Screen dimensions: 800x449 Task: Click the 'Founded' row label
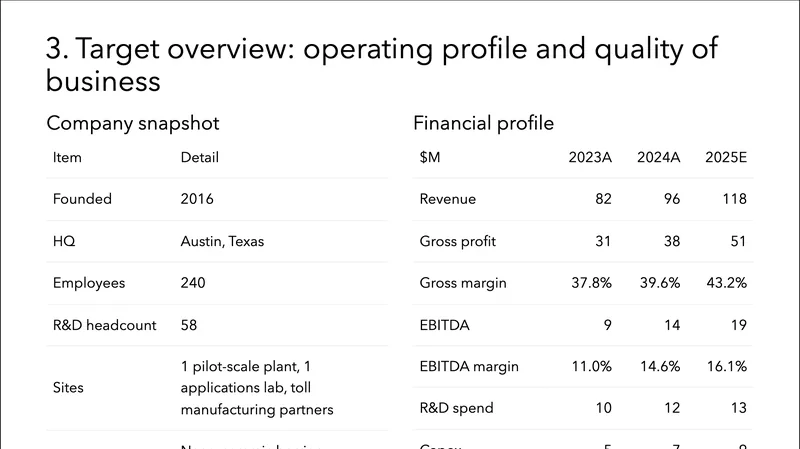click(82, 199)
